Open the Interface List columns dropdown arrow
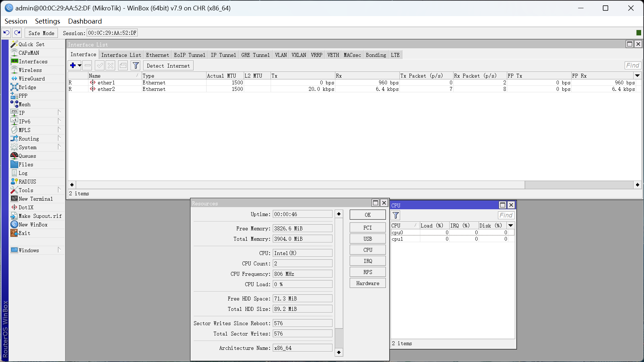Screen dimensions: 644x362 (637, 76)
